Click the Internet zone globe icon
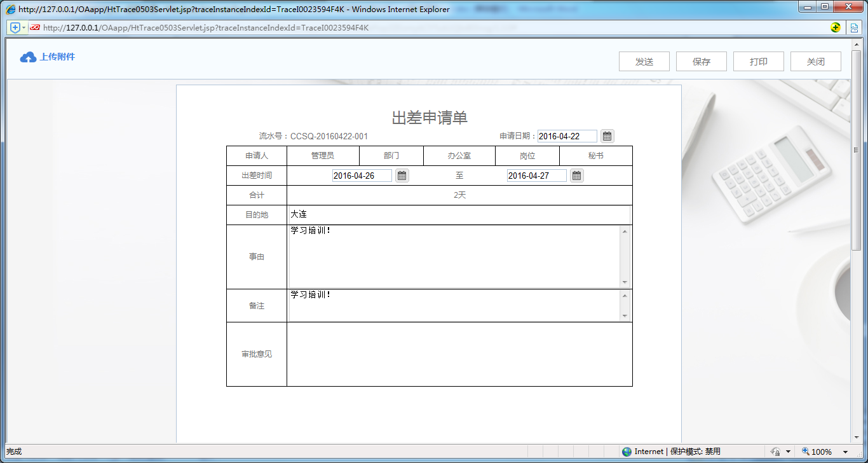Screen dimensions: 868x463 tap(627, 452)
